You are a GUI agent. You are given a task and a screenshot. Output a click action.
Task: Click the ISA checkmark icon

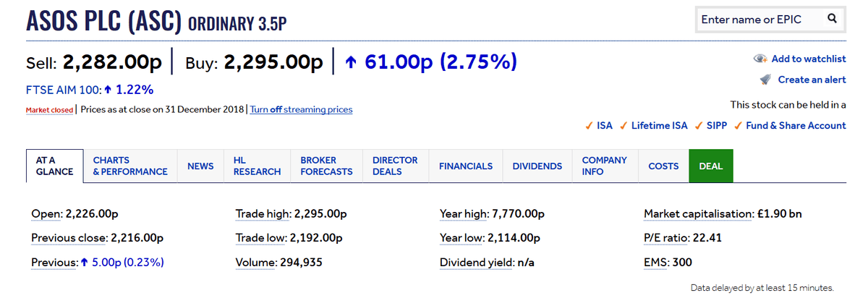pos(589,126)
